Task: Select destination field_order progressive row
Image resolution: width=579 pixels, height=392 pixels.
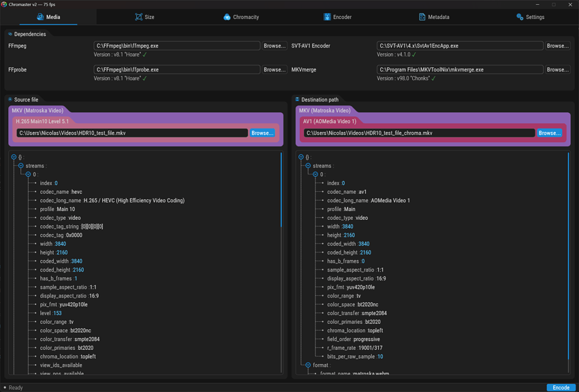Action: (x=354, y=340)
